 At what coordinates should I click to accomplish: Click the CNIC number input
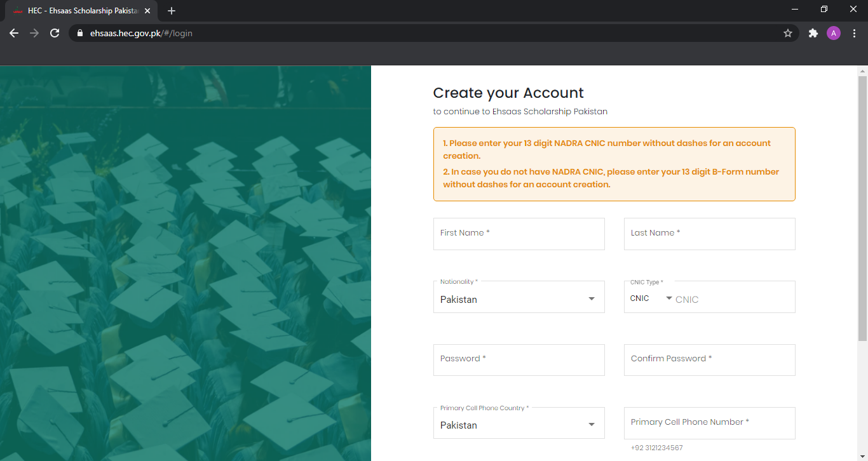[x=733, y=299]
